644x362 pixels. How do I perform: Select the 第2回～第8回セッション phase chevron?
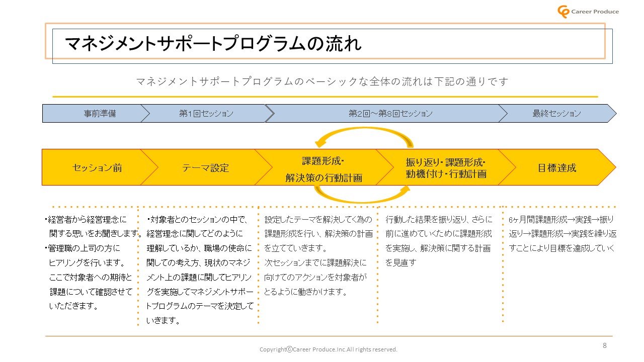[x=386, y=114]
